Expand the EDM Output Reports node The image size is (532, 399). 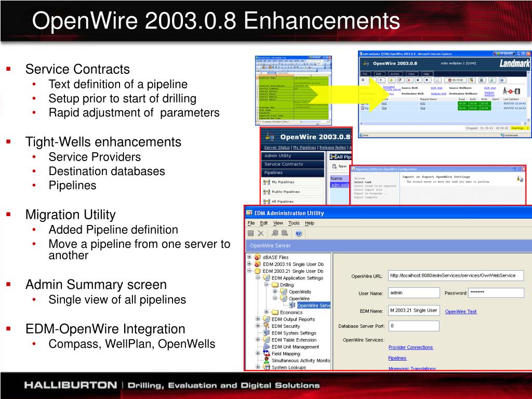[x=258, y=319]
